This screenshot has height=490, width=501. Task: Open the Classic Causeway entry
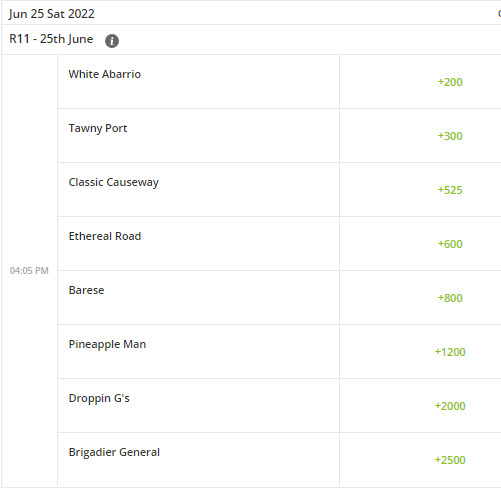coord(113,182)
